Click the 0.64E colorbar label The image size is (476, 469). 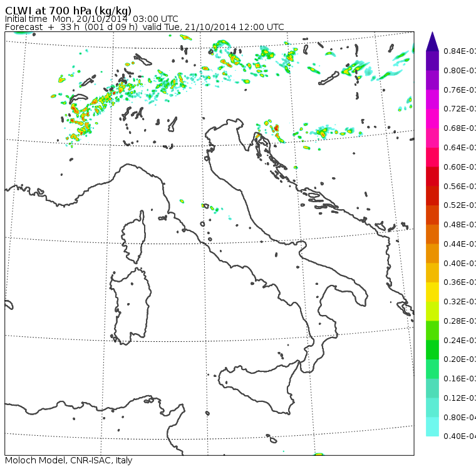(x=460, y=148)
